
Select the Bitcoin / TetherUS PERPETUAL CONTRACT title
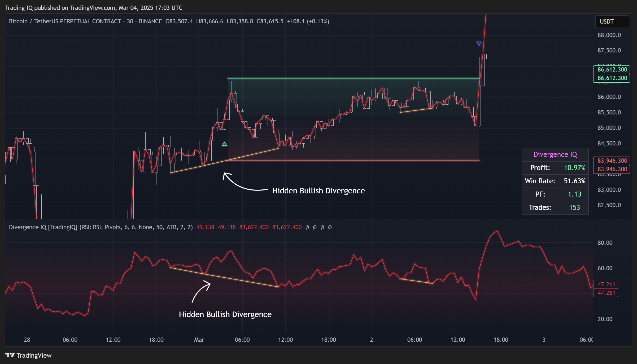(x=65, y=21)
